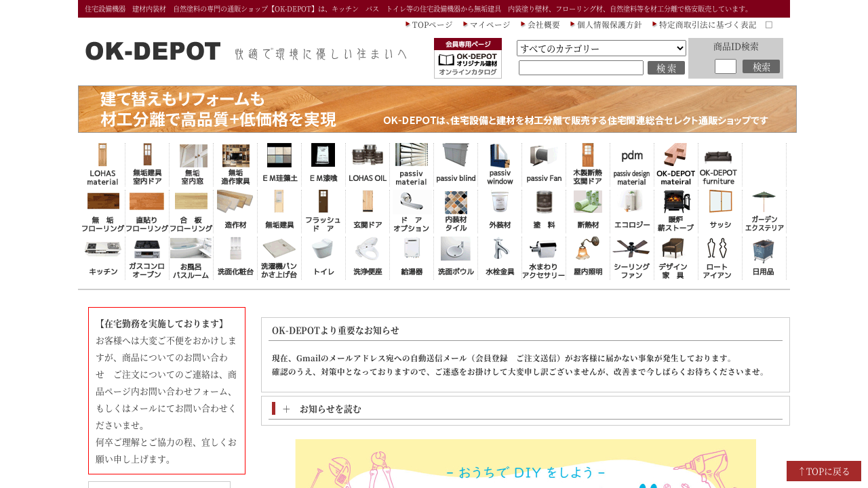Screen dimensions: 868x488
Task: Open the passiv window category icon
Action: click(x=500, y=165)
